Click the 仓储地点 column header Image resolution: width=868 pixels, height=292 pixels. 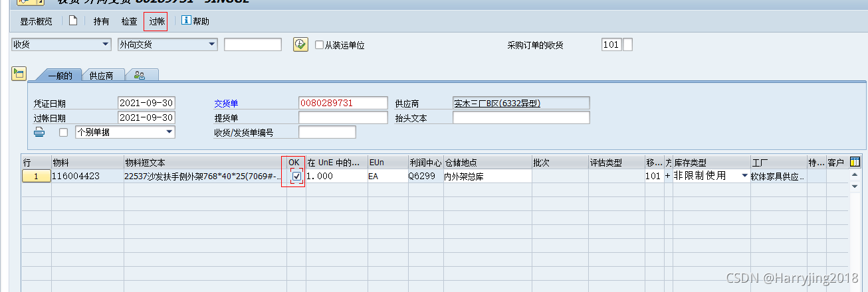(487, 163)
